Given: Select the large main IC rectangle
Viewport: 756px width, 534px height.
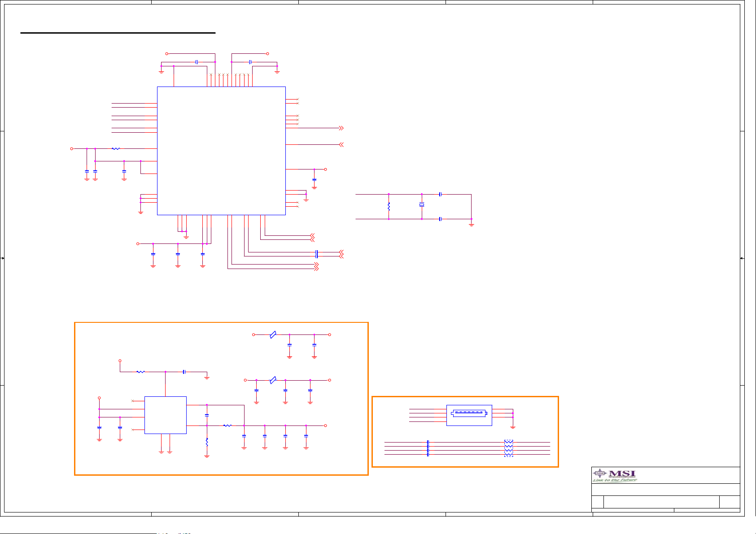Looking at the screenshot, I should click(221, 151).
